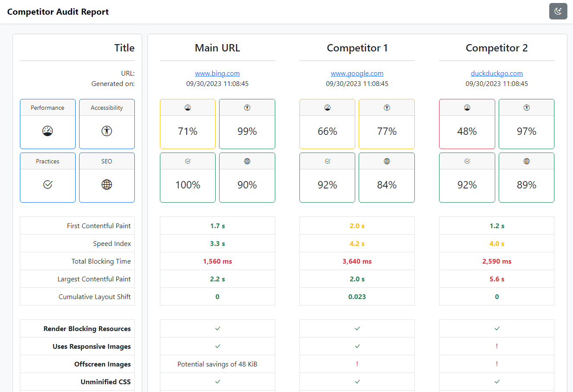Click Potential savings of 48 KiB cell
Screen dimensions: 573x392
(x=217, y=364)
